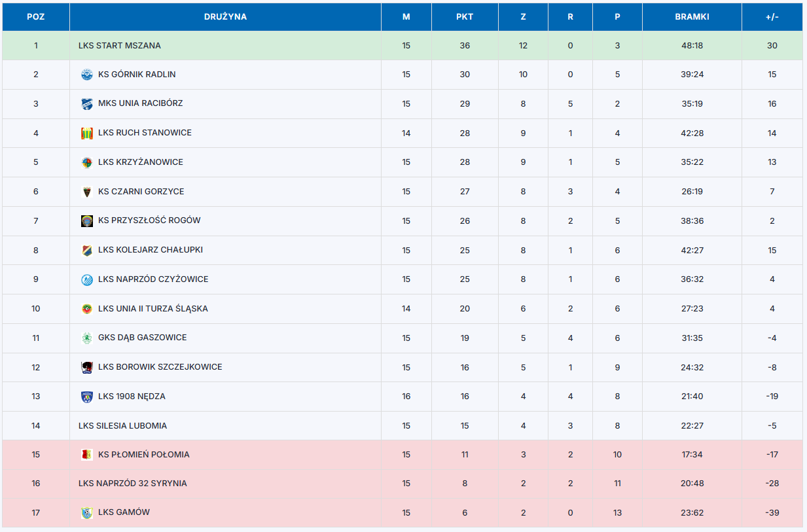Click the KS Czarni Gorzyce crest icon

[86, 192]
